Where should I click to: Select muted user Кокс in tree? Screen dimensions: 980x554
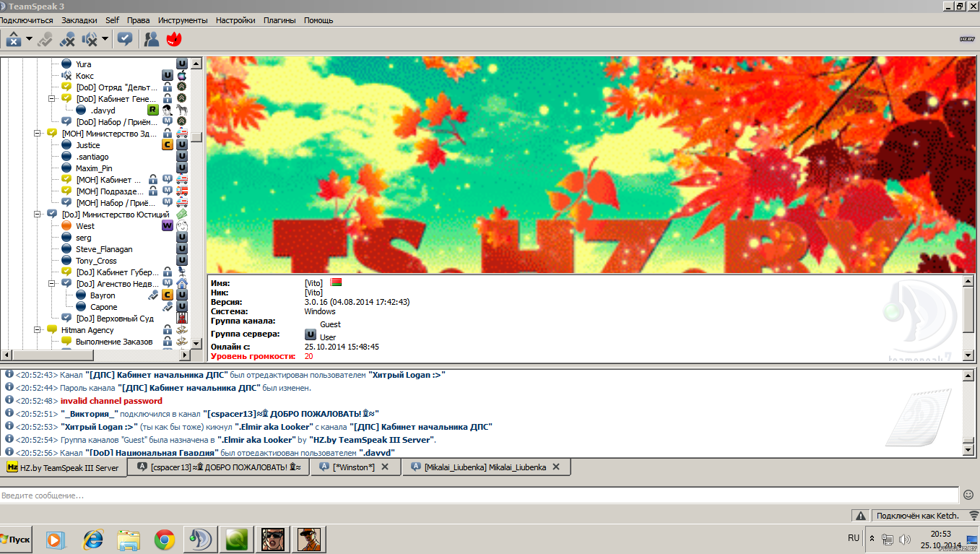pos(84,76)
